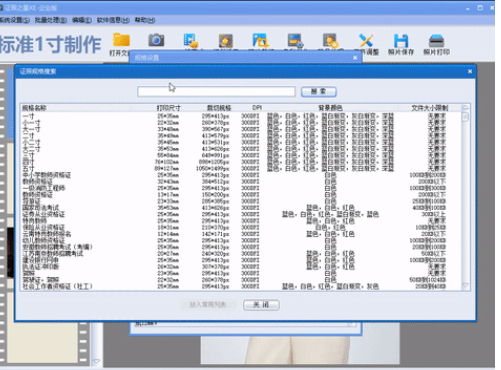Viewport: 501px width, 370px height.
Task: Open the 编辑 menu
Action: tap(82, 20)
